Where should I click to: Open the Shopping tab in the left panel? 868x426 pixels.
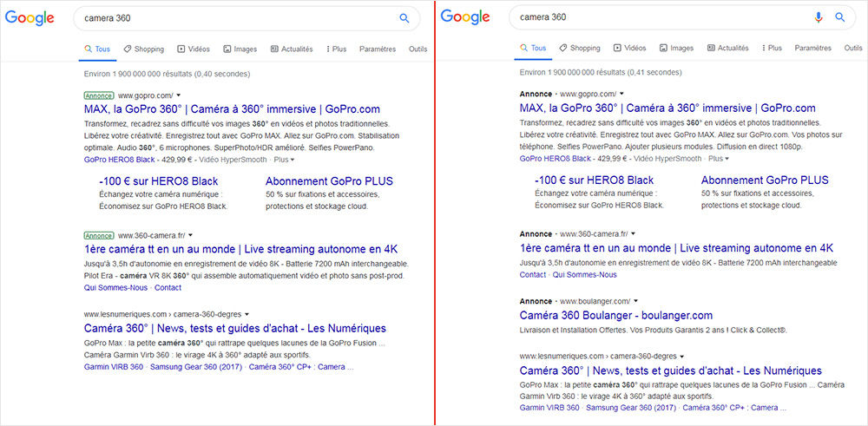tap(144, 49)
